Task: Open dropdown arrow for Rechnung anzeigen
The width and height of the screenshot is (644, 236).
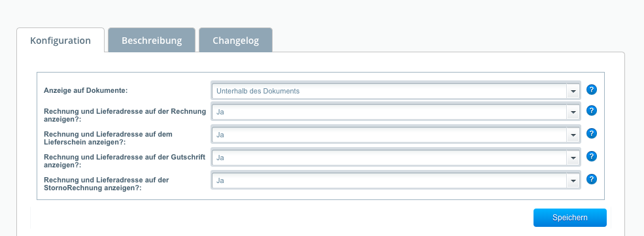Action: click(573, 112)
